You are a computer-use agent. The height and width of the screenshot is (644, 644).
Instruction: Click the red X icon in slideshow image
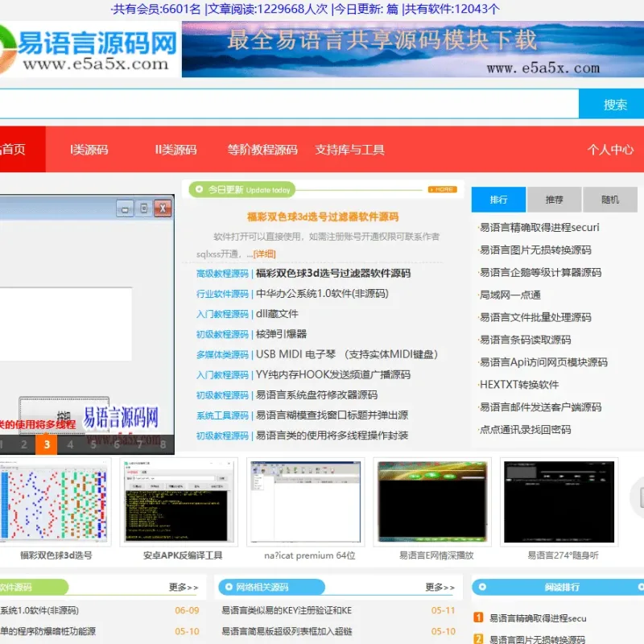pos(163,208)
